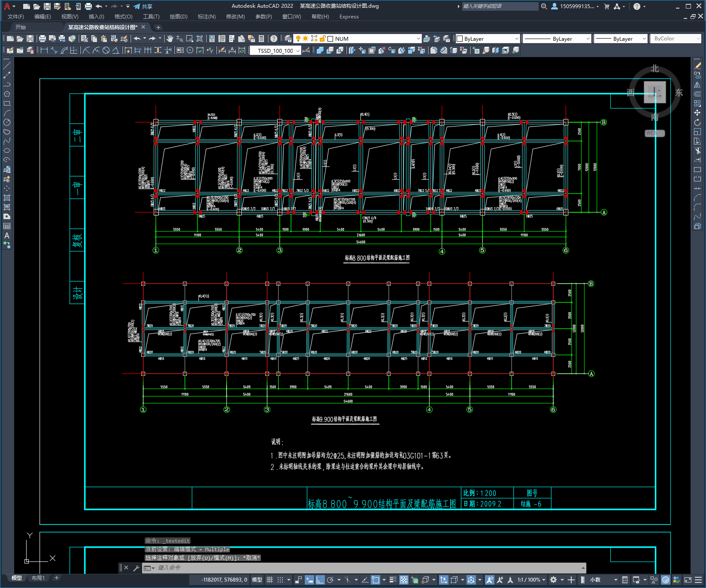Click the Undo arrow in standard toolbar
The width and height of the screenshot is (706, 588).
[137, 39]
